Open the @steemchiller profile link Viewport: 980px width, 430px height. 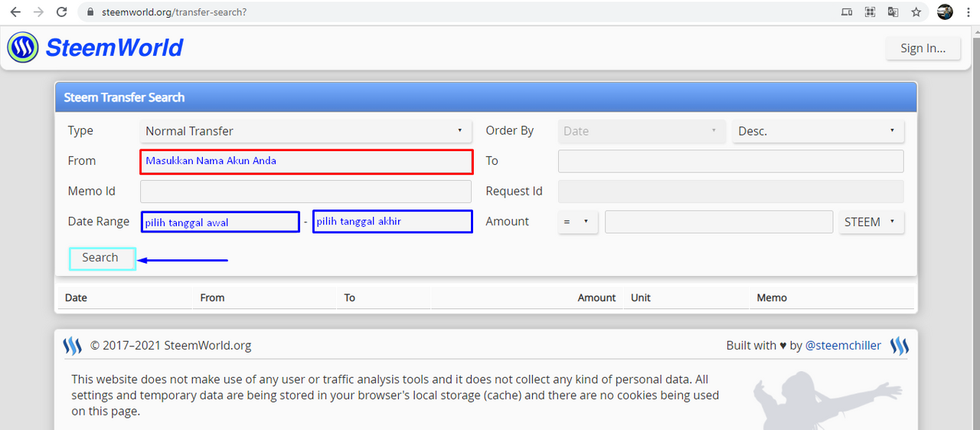(843, 346)
